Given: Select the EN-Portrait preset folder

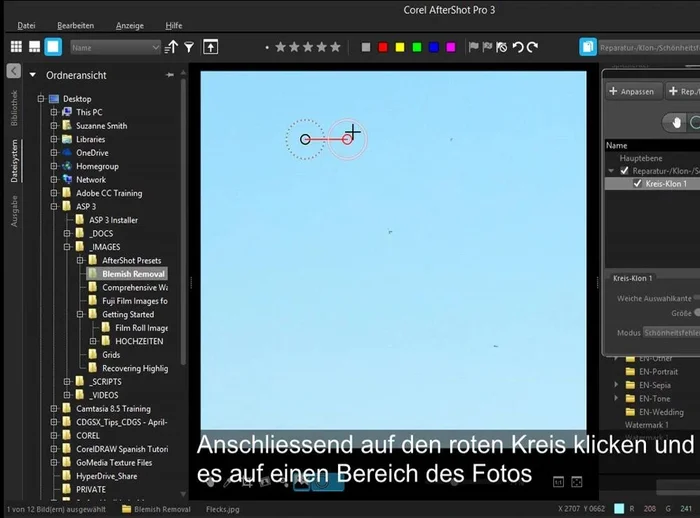Looking at the screenshot, I should coord(652,372).
